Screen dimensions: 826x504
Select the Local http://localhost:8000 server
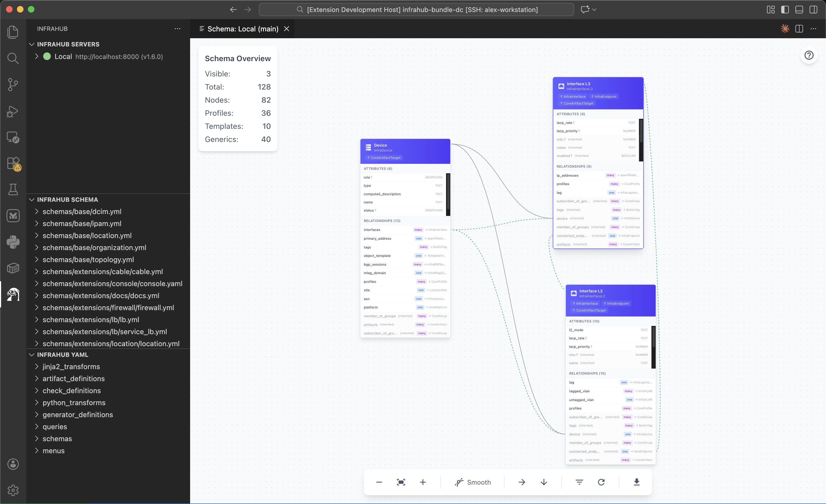pyautogui.click(x=63, y=57)
